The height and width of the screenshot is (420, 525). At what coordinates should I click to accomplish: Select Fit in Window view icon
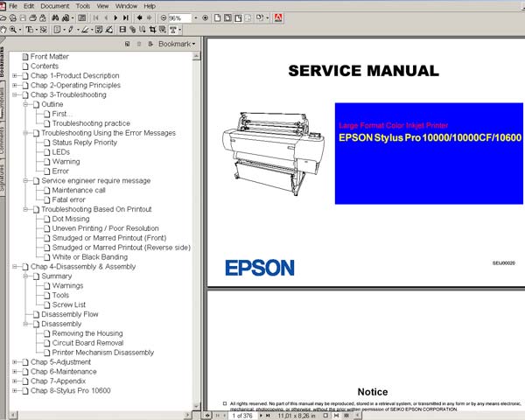click(x=227, y=17)
